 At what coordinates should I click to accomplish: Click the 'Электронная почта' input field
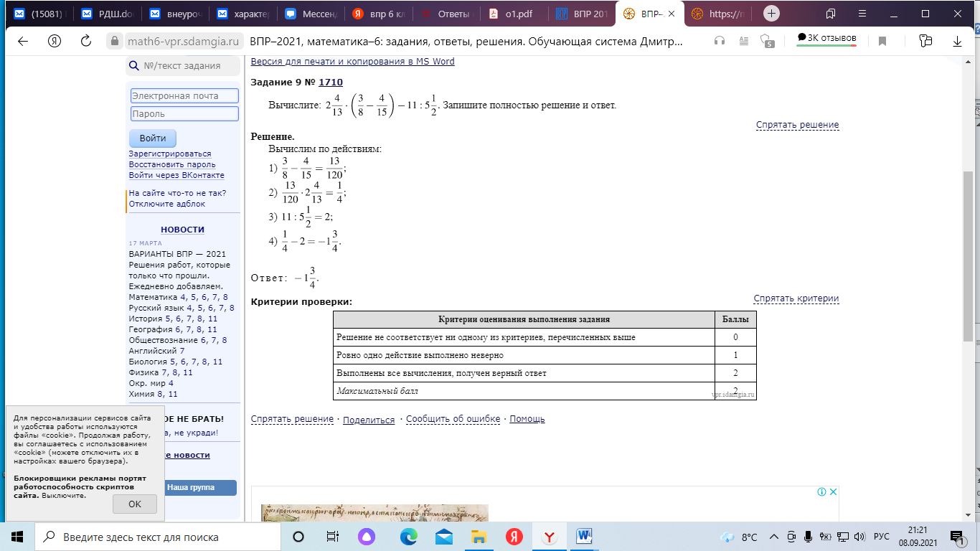pyautogui.click(x=184, y=95)
